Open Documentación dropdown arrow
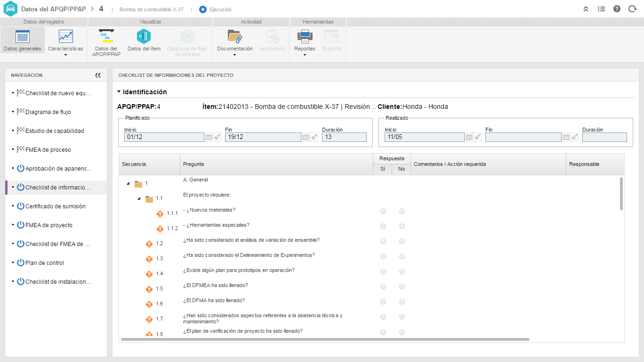 pyautogui.click(x=234, y=55)
